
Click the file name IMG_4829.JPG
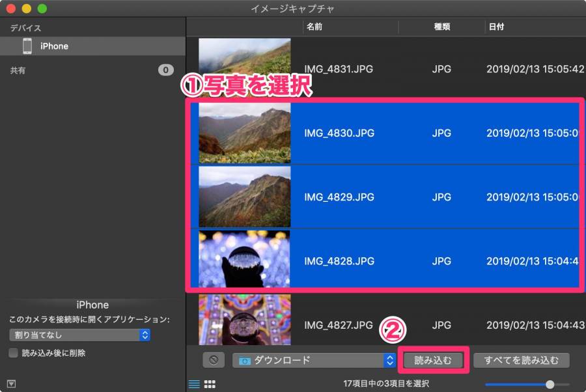339,197
